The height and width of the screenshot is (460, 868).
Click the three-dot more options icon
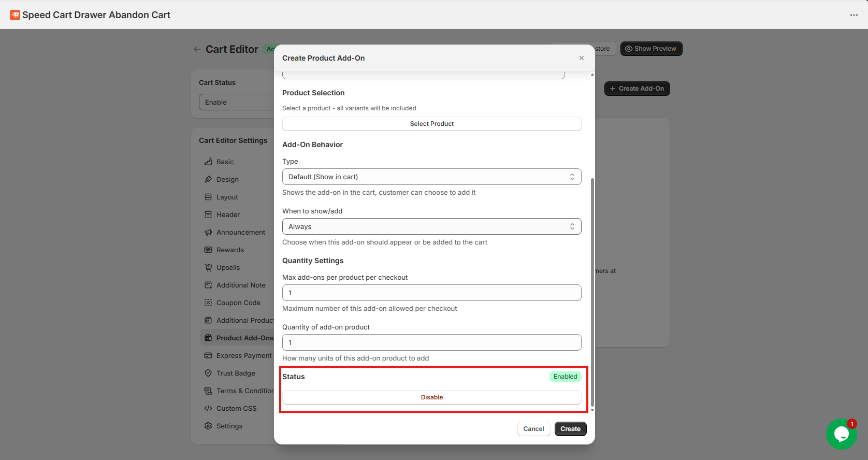click(853, 15)
